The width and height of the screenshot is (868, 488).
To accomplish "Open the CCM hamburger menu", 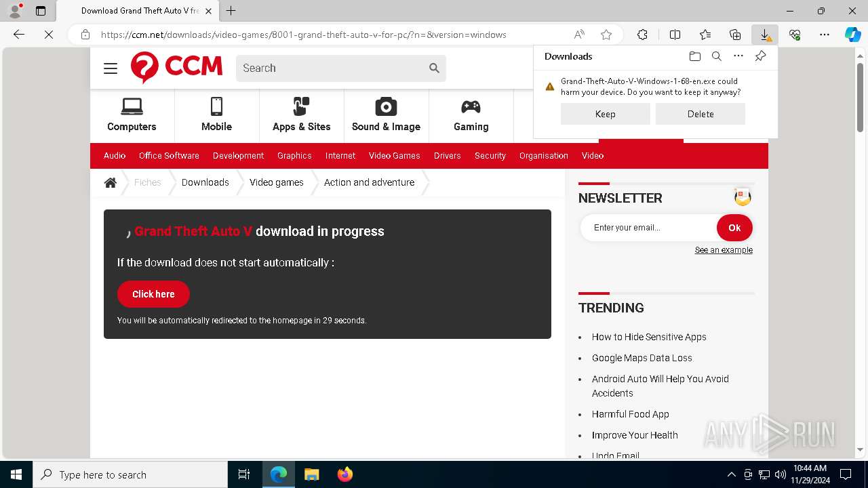I will (111, 68).
